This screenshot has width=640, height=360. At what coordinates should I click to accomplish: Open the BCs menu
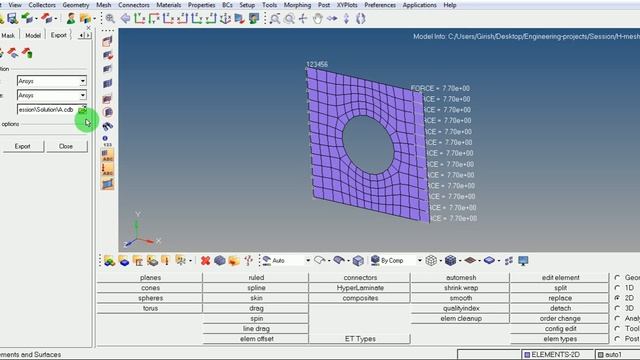point(227,5)
